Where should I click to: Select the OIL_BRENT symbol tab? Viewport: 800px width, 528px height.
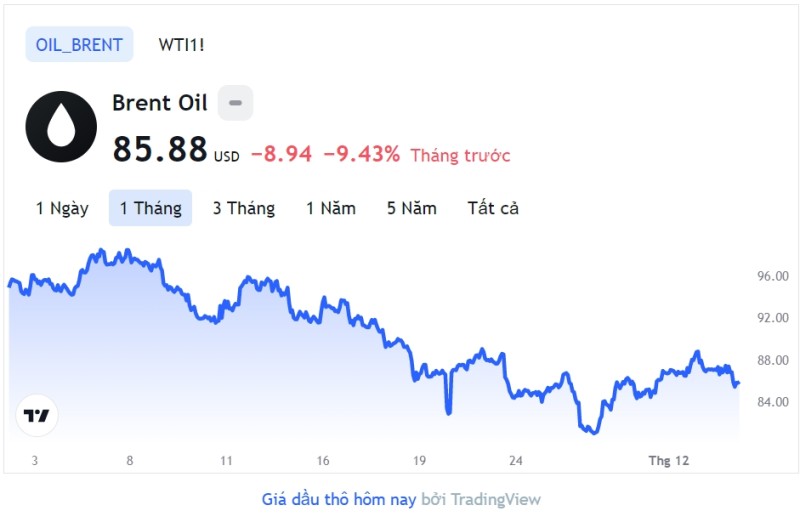(80, 44)
